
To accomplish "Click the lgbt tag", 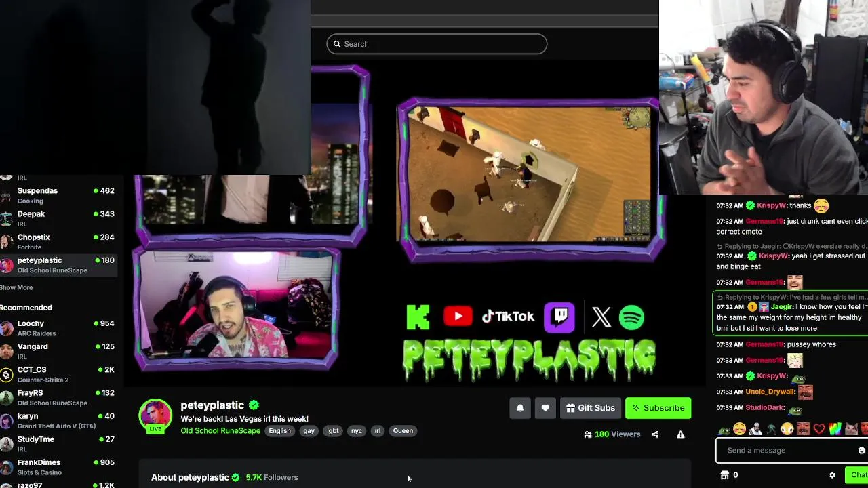I will pos(333,431).
